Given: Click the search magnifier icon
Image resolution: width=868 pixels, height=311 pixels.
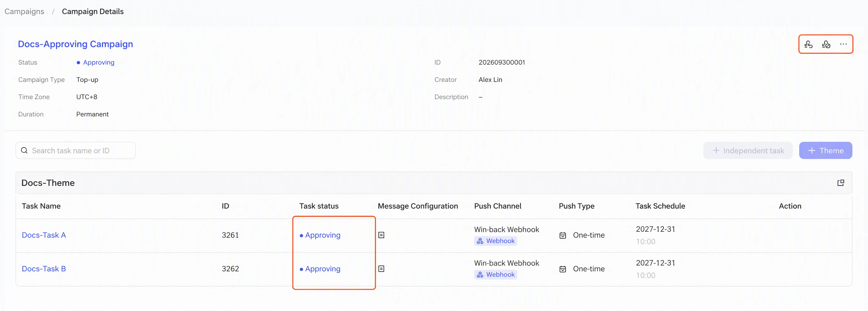Looking at the screenshot, I should pyautogui.click(x=24, y=150).
